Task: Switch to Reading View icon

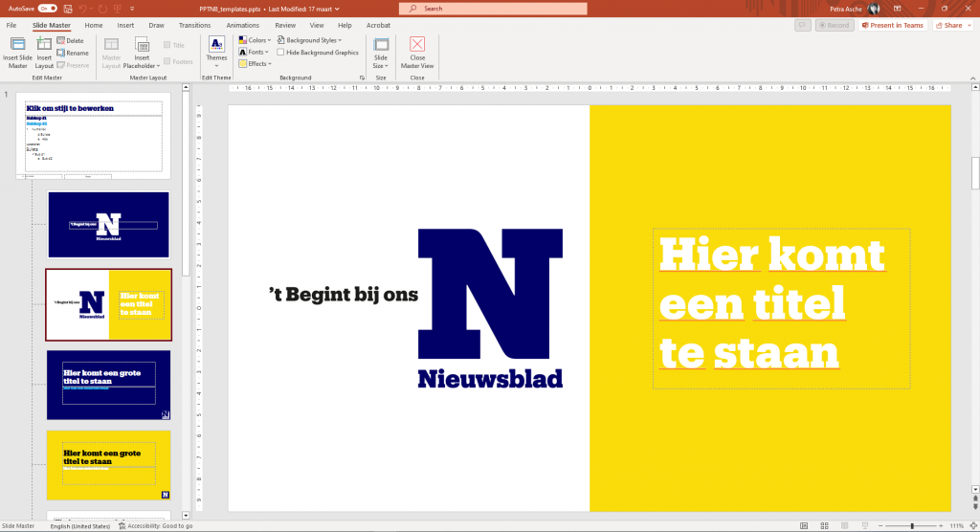Action: click(x=844, y=526)
